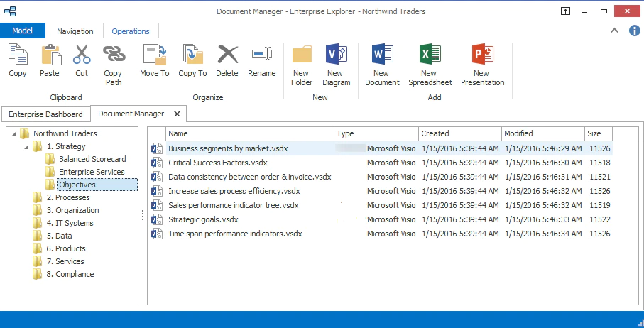Collapse the ribbon with the chevron arrow
Viewport: 644px width, 328px height.
[x=614, y=31]
